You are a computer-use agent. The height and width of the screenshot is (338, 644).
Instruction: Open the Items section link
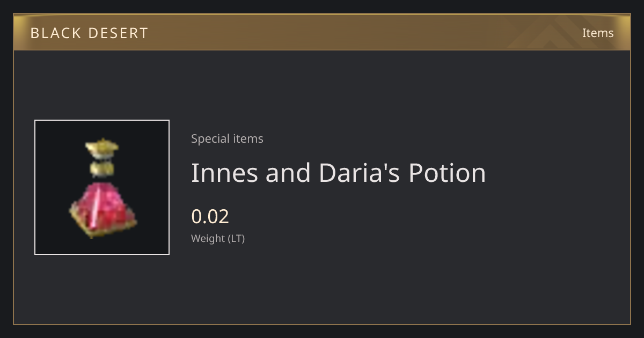pyautogui.click(x=598, y=33)
